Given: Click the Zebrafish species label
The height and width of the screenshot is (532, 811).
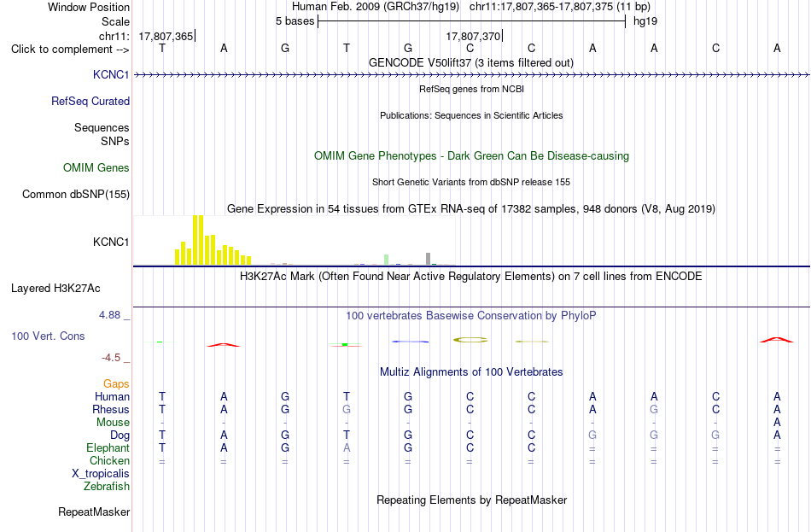Looking at the screenshot, I should 107,487.
